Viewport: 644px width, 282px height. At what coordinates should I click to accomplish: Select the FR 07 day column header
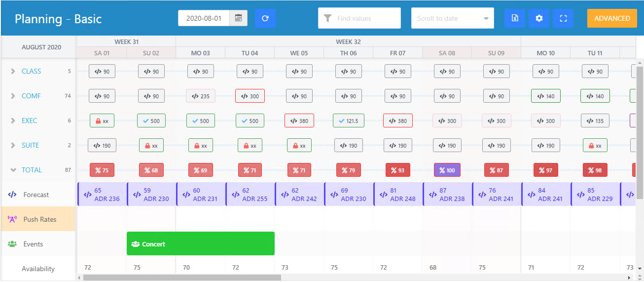pyautogui.click(x=397, y=53)
